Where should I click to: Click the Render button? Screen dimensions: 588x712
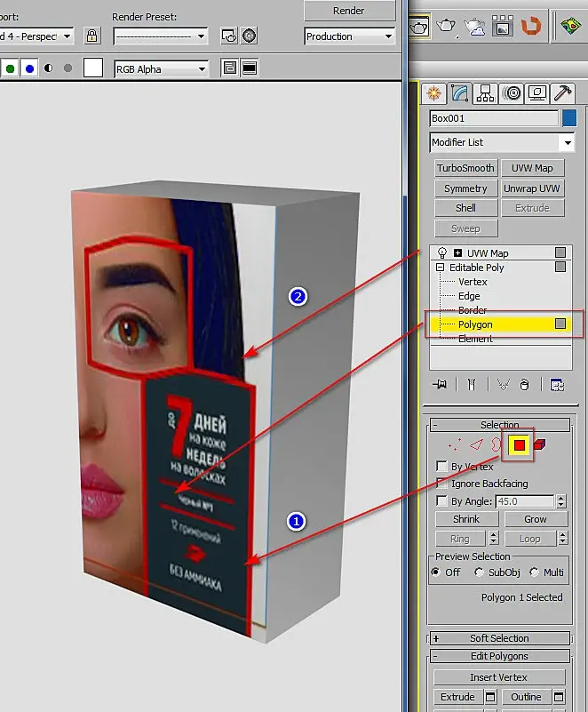pyautogui.click(x=349, y=11)
